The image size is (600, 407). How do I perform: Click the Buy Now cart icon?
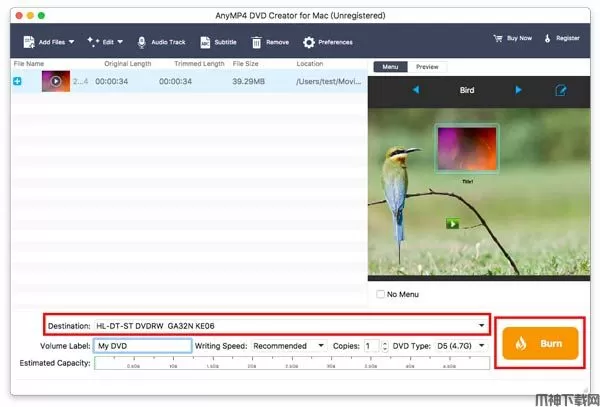pyautogui.click(x=497, y=38)
